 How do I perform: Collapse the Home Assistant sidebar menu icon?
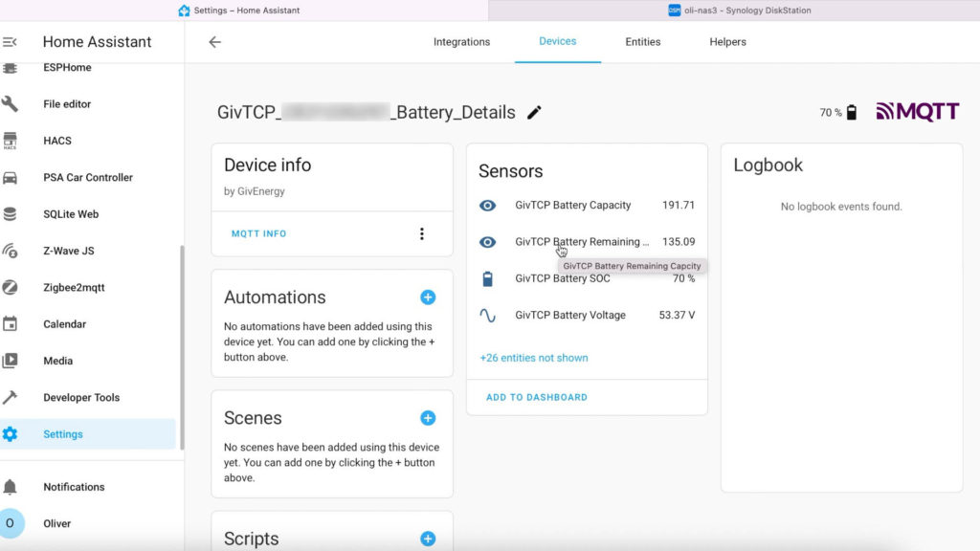click(x=10, y=42)
